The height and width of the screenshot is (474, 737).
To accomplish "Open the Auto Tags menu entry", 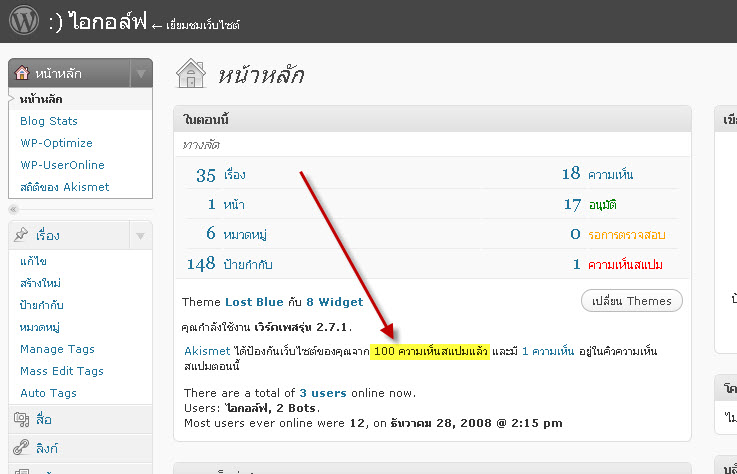I will click(x=48, y=393).
